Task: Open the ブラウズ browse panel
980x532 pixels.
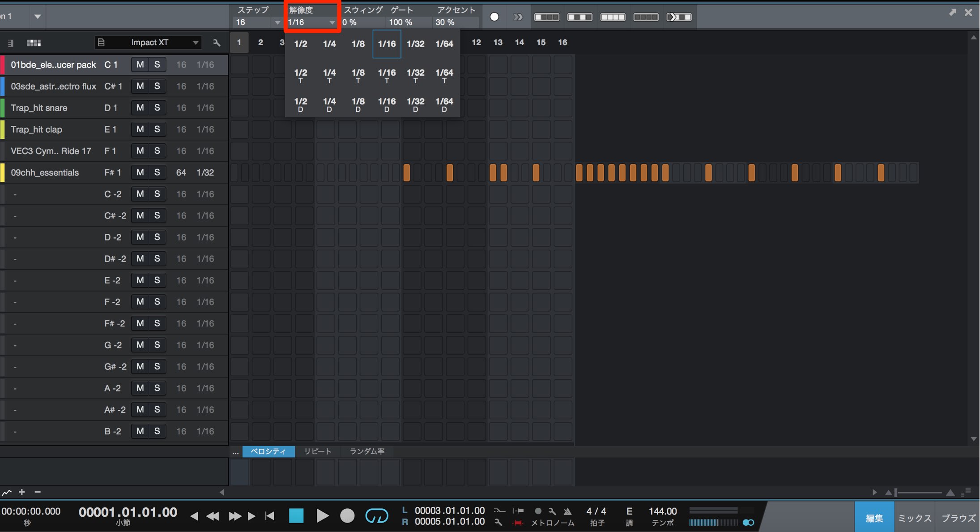Action: pos(958,518)
